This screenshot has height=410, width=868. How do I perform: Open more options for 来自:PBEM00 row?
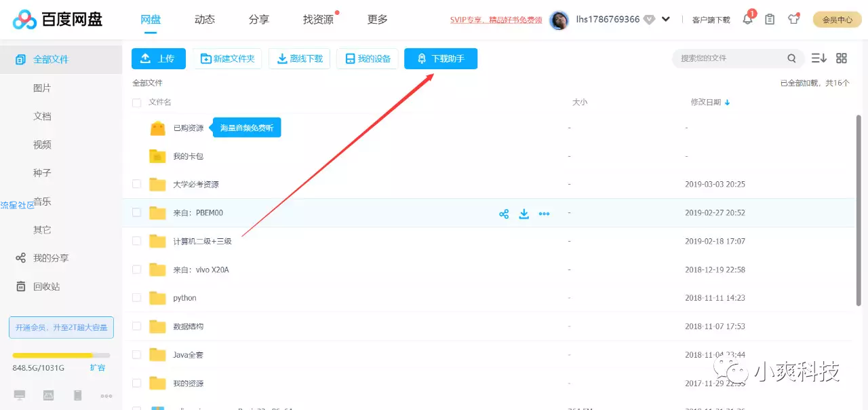coord(544,214)
